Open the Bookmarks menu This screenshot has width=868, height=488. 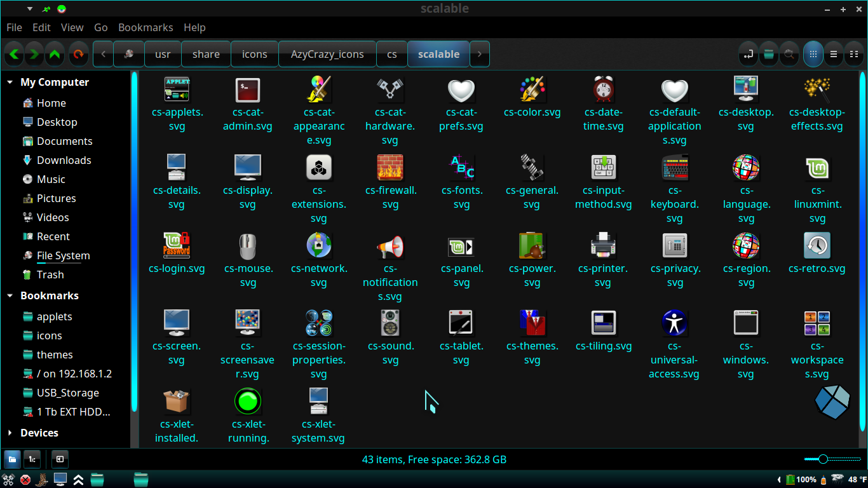146,27
